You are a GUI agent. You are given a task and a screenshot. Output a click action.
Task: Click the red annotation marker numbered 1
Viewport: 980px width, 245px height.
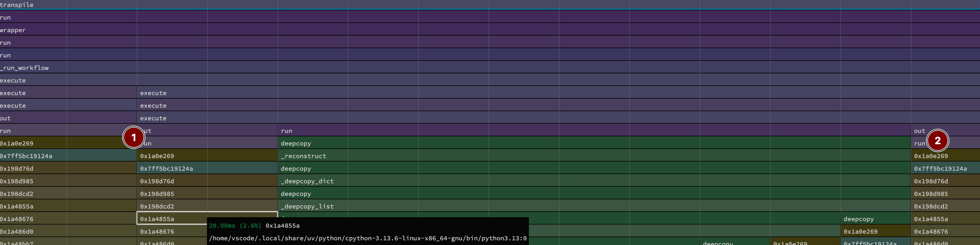point(133,138)
